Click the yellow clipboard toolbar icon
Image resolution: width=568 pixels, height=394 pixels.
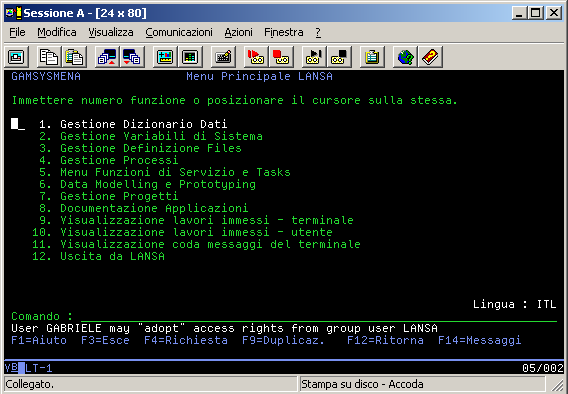pos(372,57)
